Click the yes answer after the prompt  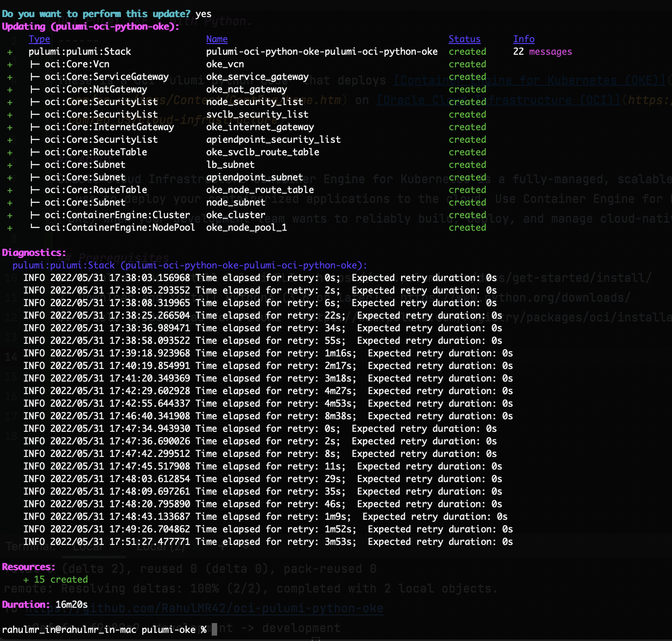[x=204, y=14]
